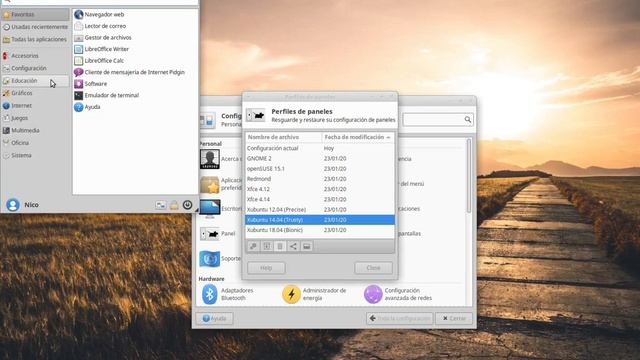Select Usadas recientemente category
This screenshot has width=640, height=360.
[x=35, y=27]
